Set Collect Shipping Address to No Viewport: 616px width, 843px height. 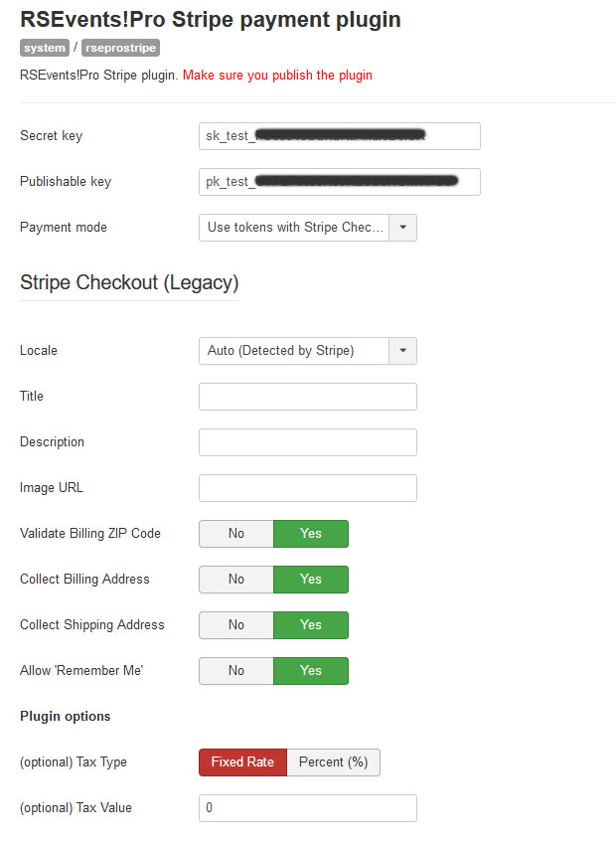[236, 625]
